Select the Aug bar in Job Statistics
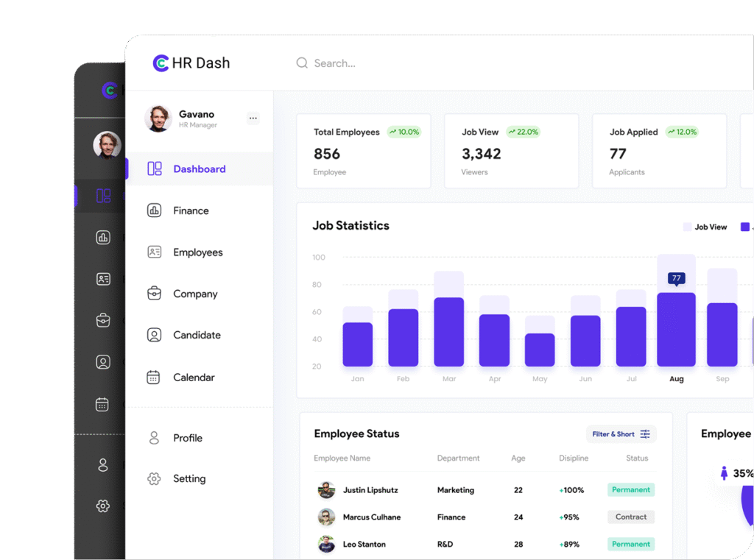 coord(676,329)
